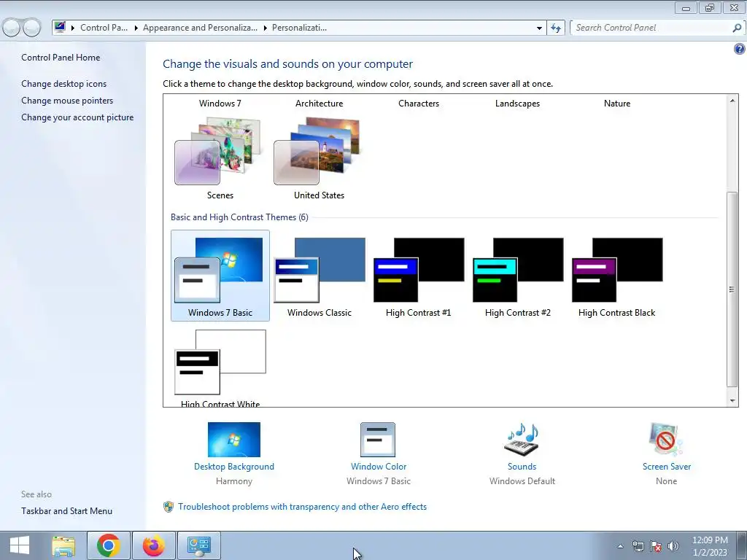Open the Control Panel Home link
Viewport: 747px width, 560px height.
[61, 57]
